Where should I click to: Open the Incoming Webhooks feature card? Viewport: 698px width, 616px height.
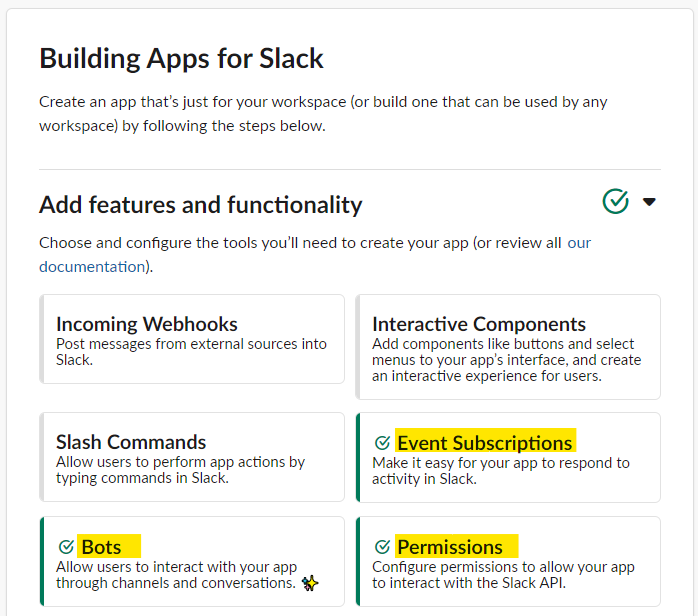pos(192,339)
